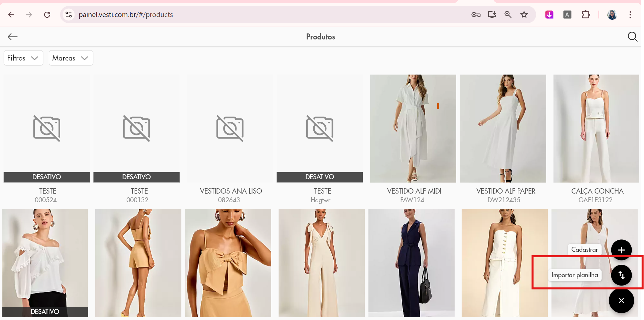Image resolution: width=644 pixels, height=320 pixels.
Task: Click the install app icon in address bar
Action: tap(492, 15)
